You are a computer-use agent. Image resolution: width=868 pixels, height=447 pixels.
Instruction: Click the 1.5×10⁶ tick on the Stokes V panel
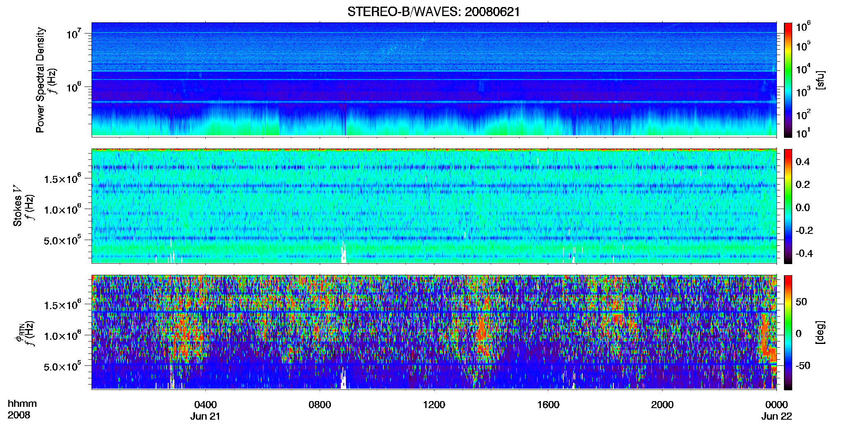[x=63, y=179]
